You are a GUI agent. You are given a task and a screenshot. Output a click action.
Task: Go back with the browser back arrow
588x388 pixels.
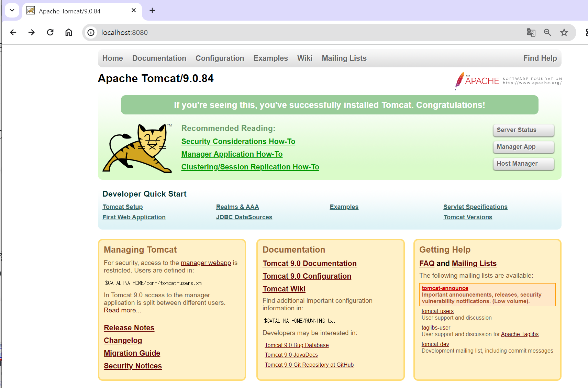(x=13, y=32)
